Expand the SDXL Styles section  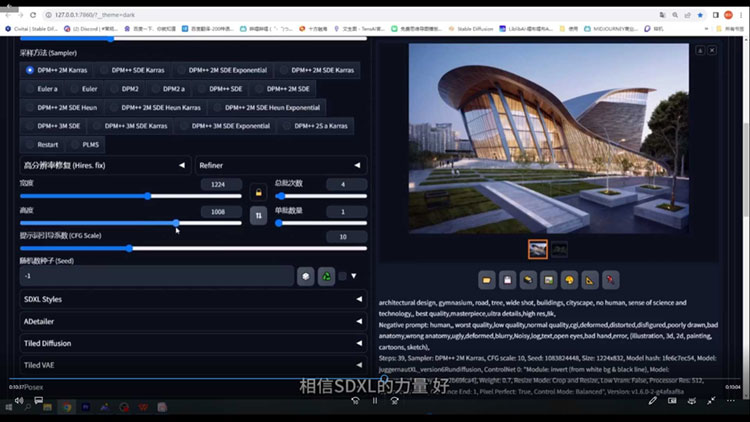tap(192, 299)
